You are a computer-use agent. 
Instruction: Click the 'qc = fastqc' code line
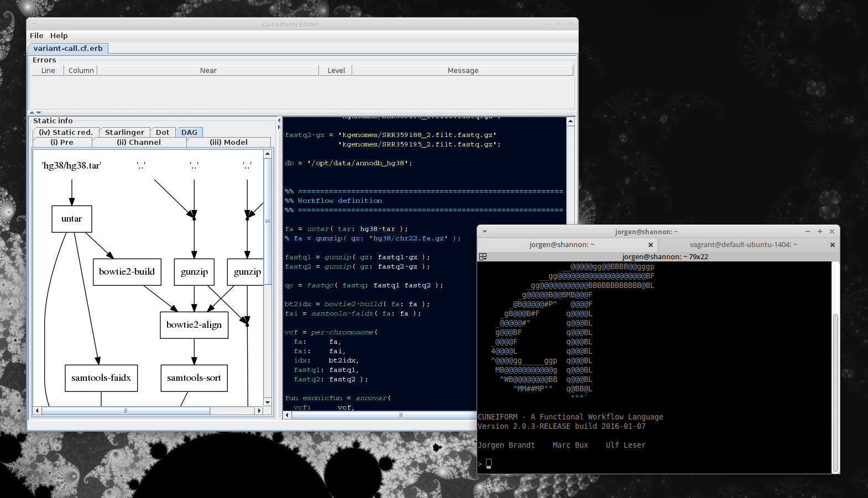(x=364, y=285)
